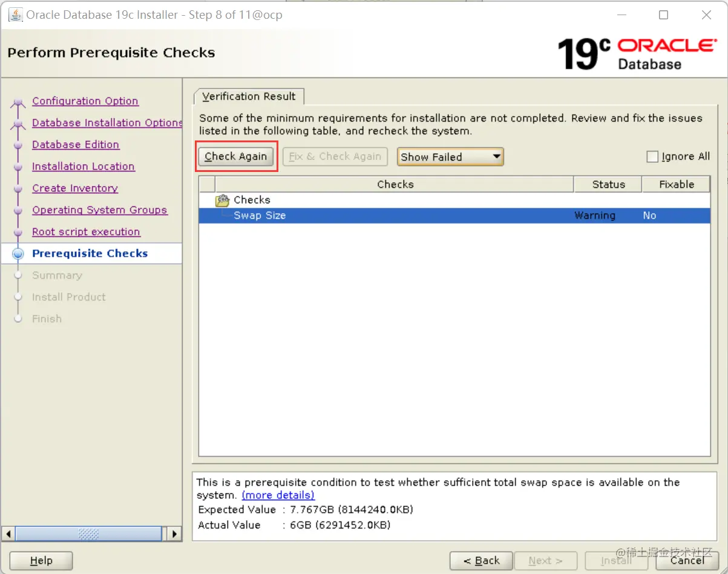
Task: Select the Checks root tree node
Action: (252, 200)
